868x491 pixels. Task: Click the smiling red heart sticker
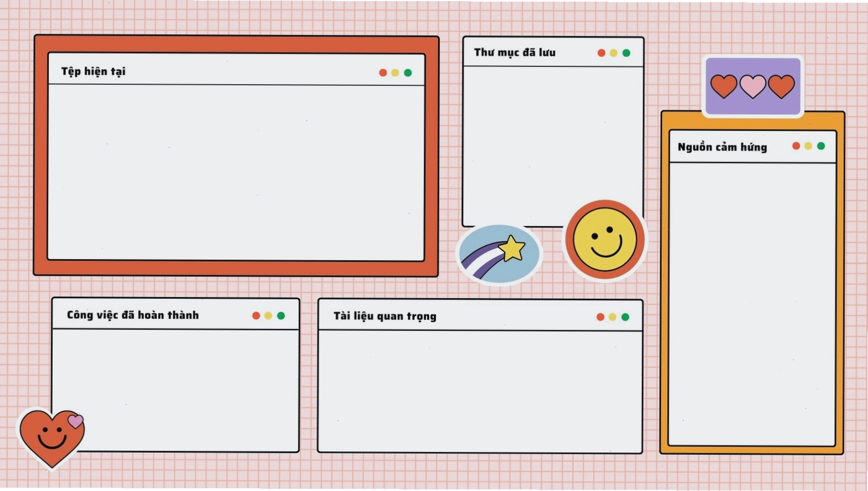(51, 438)
